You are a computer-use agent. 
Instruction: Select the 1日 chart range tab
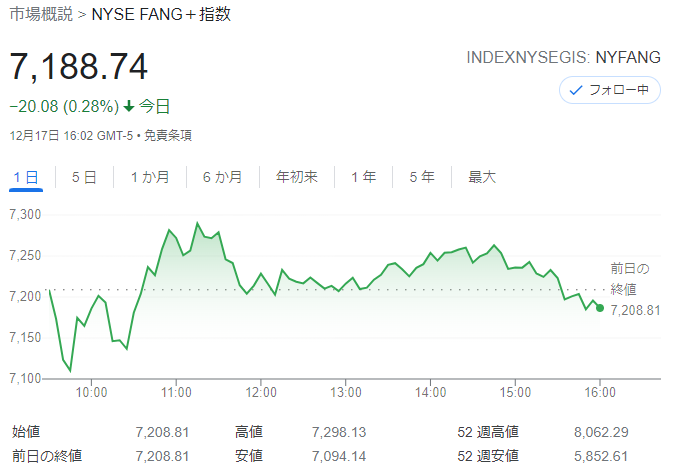click(26, 177)
